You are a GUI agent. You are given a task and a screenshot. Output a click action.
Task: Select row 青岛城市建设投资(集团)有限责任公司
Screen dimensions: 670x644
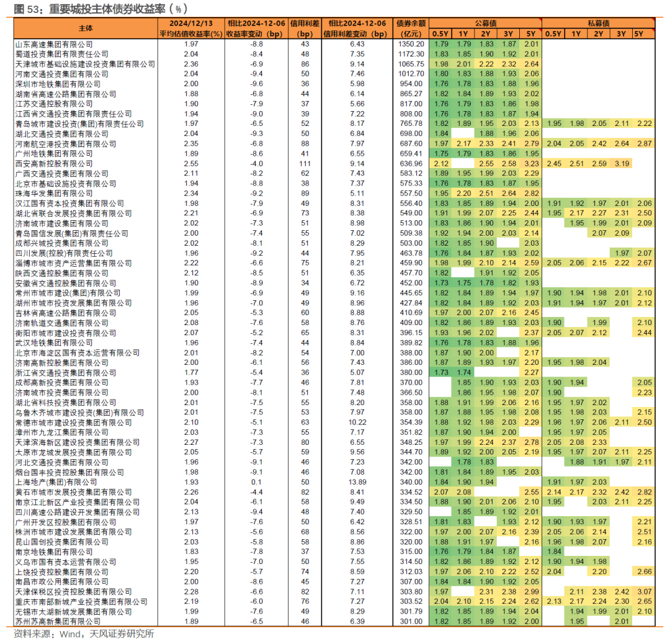pyautogui.click(x=334, y=123)
